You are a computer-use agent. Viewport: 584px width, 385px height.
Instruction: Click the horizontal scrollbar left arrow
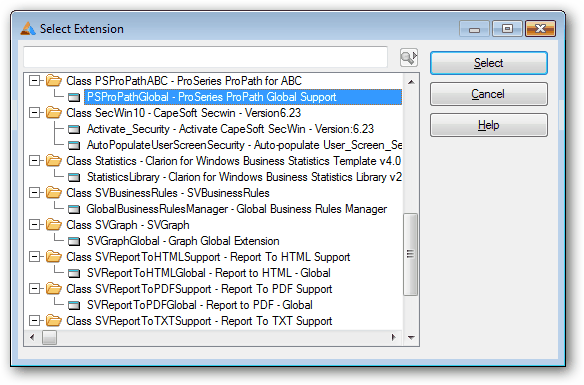[32, 337]
